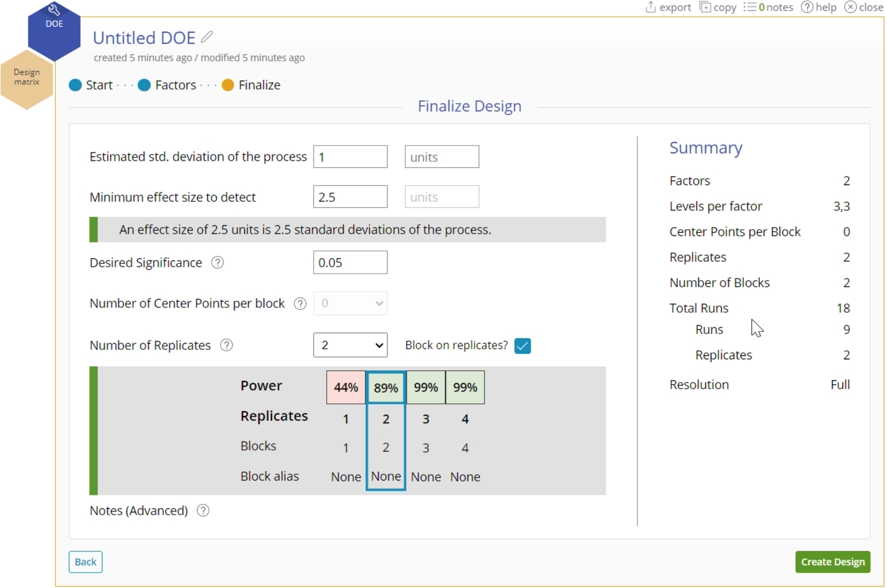Open the 0 notes list
The width and height of the screenshot is (887, 588).
768,7
